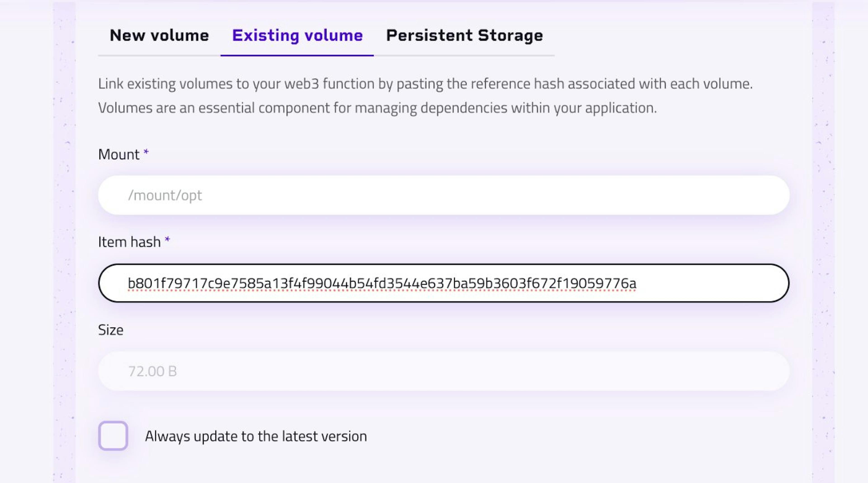Click the Mount field label
868x483 pixels.
[x=119, y=155]
